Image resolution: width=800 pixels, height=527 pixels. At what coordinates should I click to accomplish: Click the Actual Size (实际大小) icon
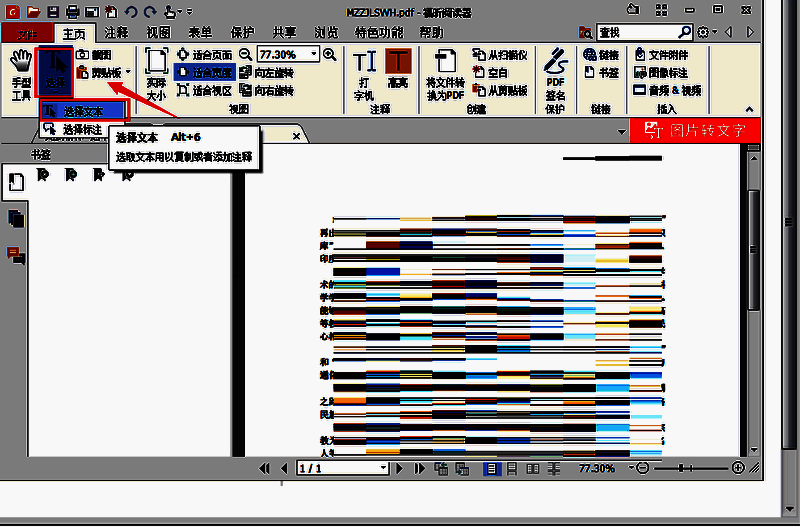[156, 70]
